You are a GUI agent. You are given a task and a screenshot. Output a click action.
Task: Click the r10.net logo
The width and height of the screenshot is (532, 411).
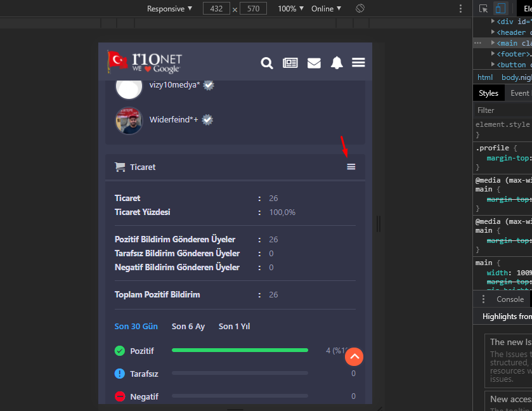click(x=145, y=62)
